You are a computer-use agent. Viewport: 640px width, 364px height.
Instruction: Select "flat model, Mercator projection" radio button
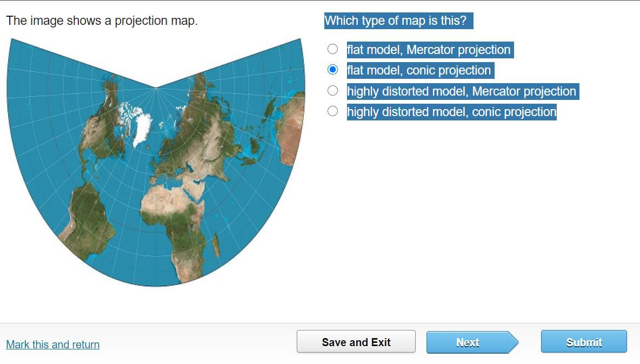333,49
